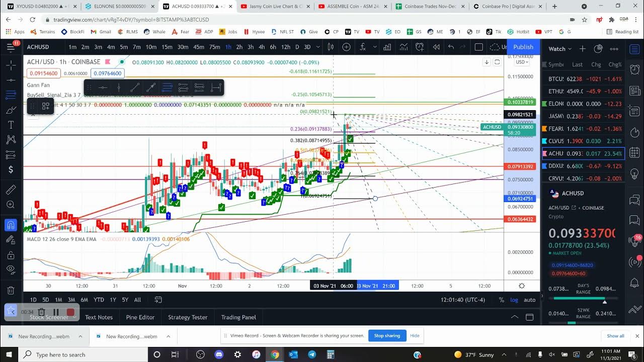The image size is (644, 362).
Task: Open the Trading Panel tab
Action: [x=238, y=317]
